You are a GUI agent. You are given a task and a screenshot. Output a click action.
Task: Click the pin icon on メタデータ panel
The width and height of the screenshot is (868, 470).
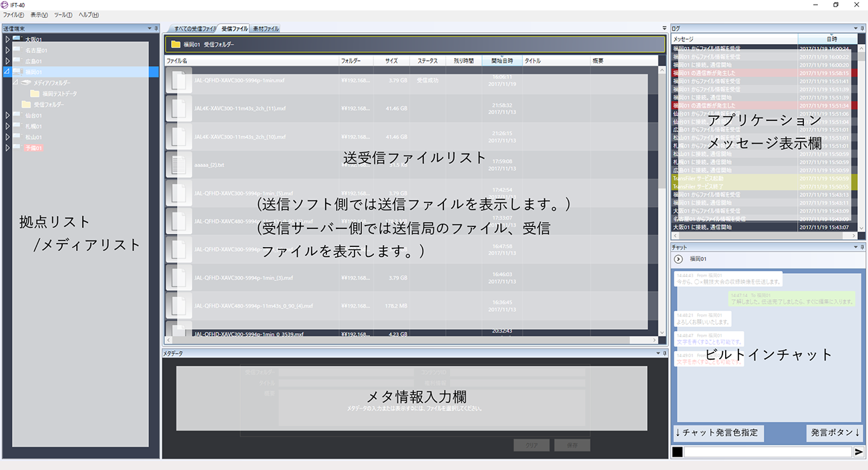pos(664,353)
